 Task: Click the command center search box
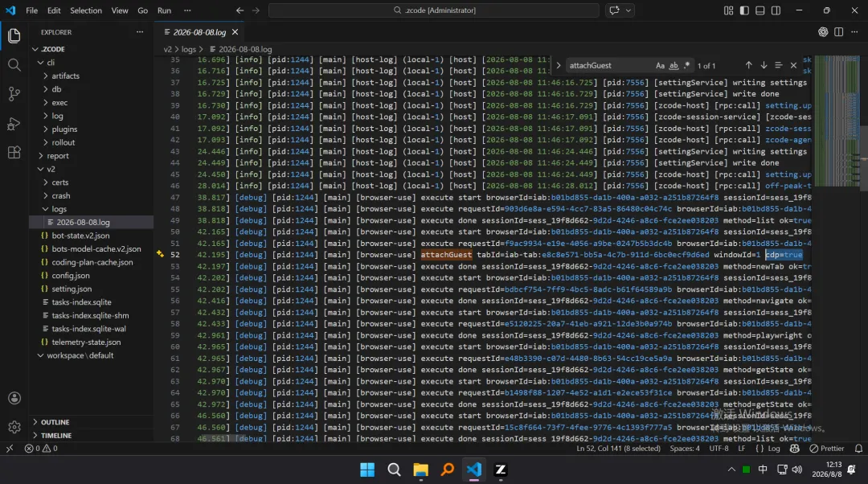click(433, 10)
